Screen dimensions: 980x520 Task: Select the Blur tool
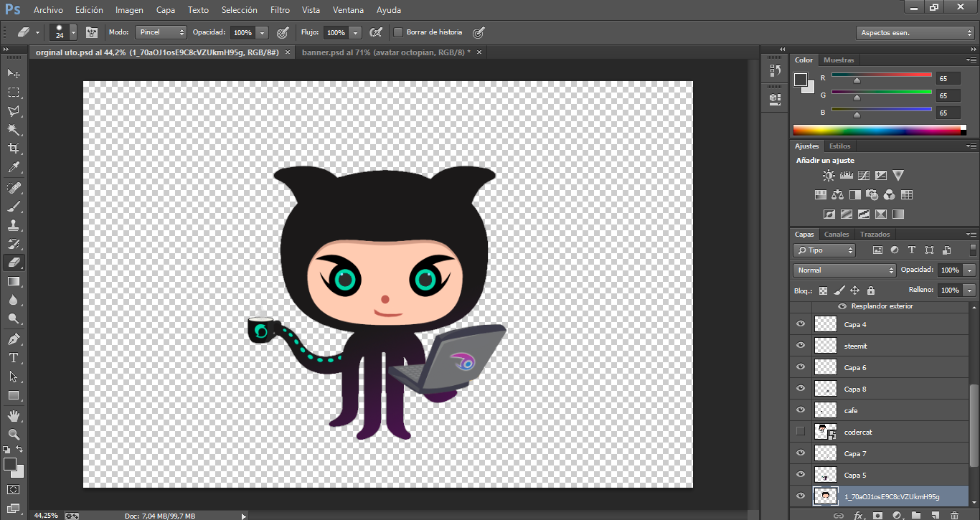click(14, 300)
